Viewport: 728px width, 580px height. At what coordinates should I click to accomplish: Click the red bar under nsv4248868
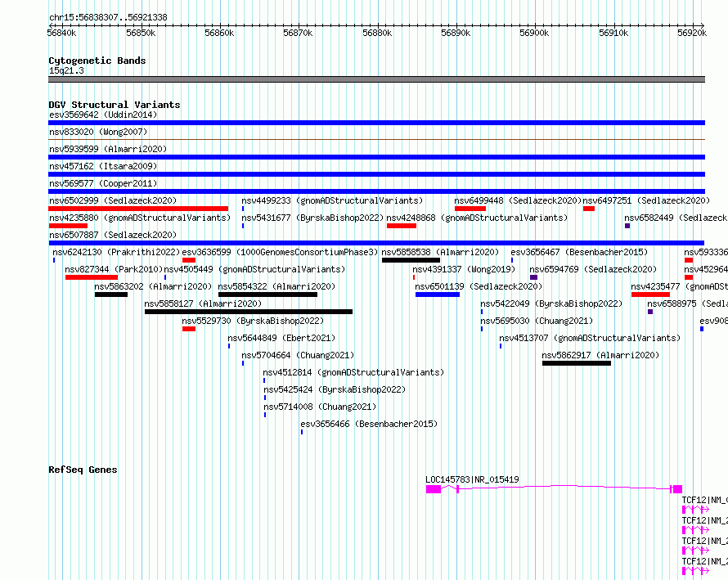(x=402, y=226)
